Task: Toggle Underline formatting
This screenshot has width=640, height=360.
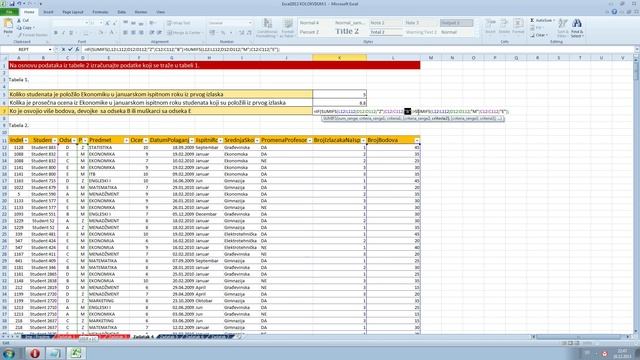Action: click(x=71, y=33)
